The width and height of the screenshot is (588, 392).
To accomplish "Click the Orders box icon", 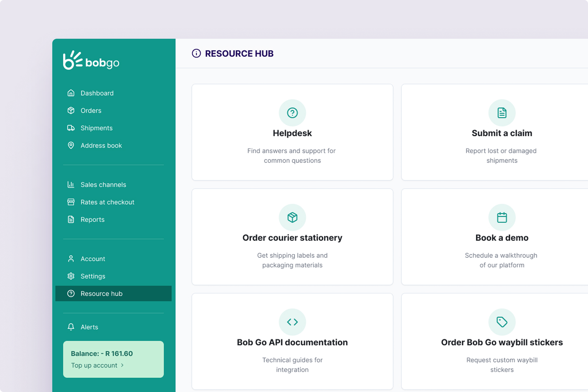I will coord(71,111).
